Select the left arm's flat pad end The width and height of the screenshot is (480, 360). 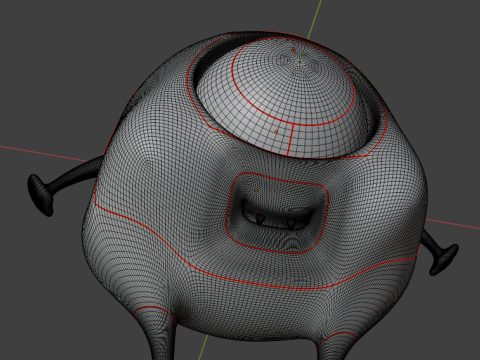click(x=40, y=195)
